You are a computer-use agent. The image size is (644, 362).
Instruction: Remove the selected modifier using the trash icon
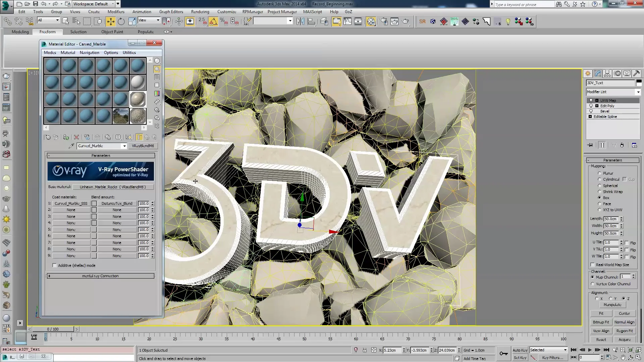pos(623,145)
